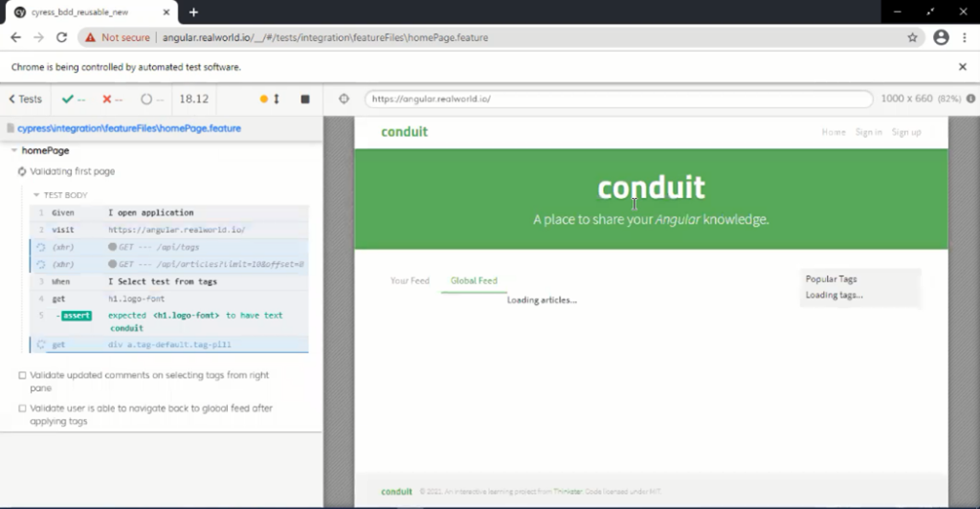The width and height of the screenshot is (980, 509).
Task: Reload the page with the refresh icon
Action: pos(61,37)
